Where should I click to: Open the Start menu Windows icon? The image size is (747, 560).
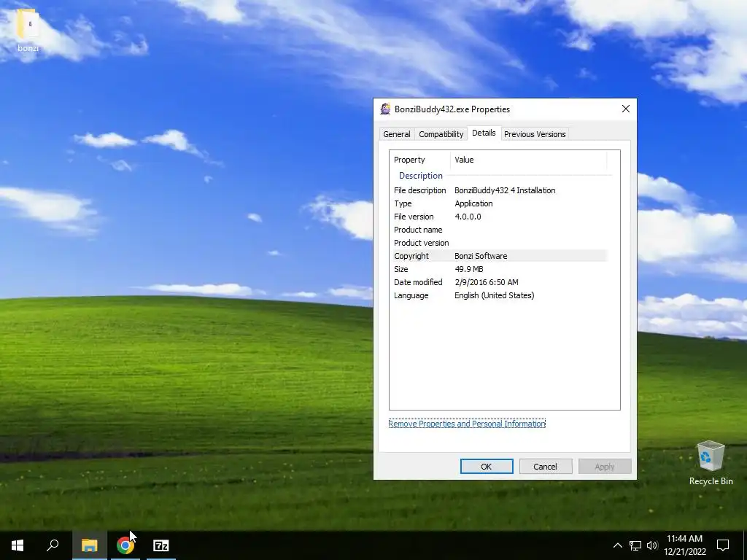(18, 545)
